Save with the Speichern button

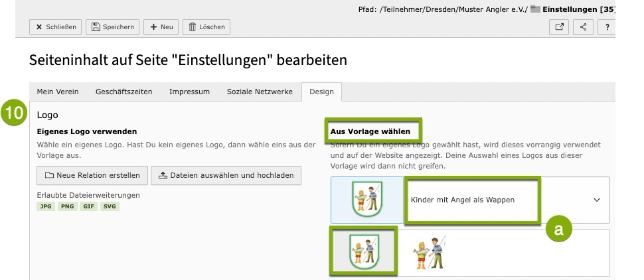[x=113, y=27]
